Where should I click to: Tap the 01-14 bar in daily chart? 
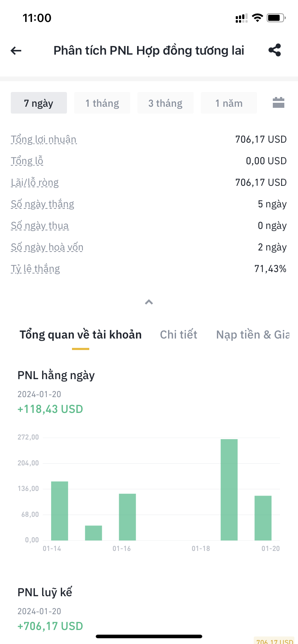pos(59,511)
